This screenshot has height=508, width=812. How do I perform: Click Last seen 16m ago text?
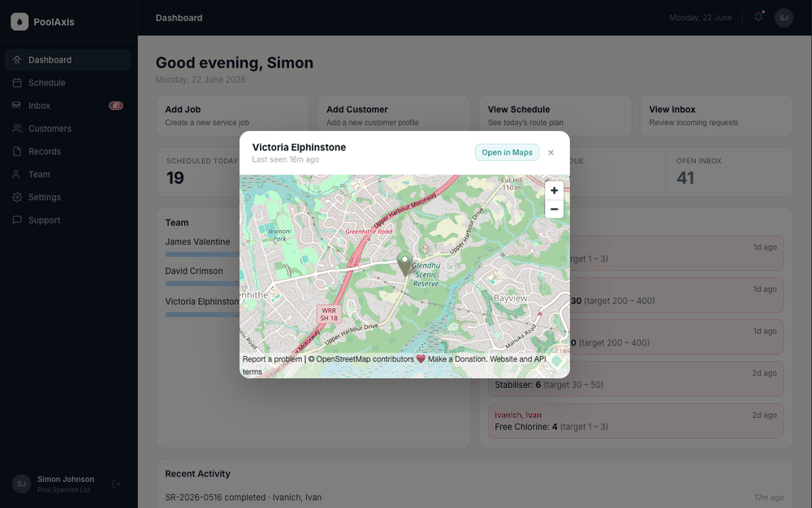pyautogui.click(x=285, y=159)
